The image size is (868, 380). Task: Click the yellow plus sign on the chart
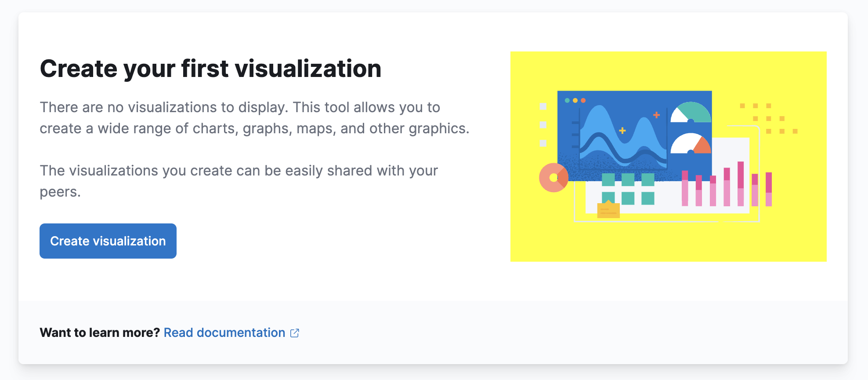pyautogui.click(x=622, y=131)
